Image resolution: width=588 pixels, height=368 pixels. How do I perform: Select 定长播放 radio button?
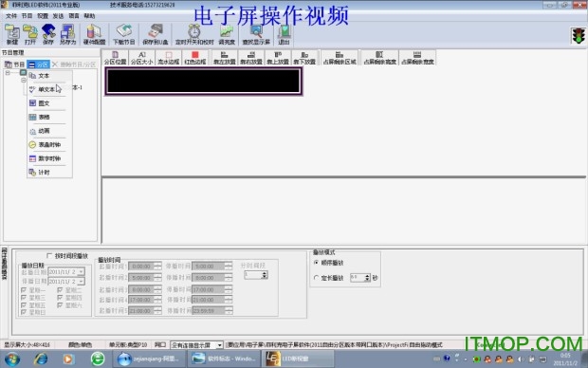click(316, 278)
